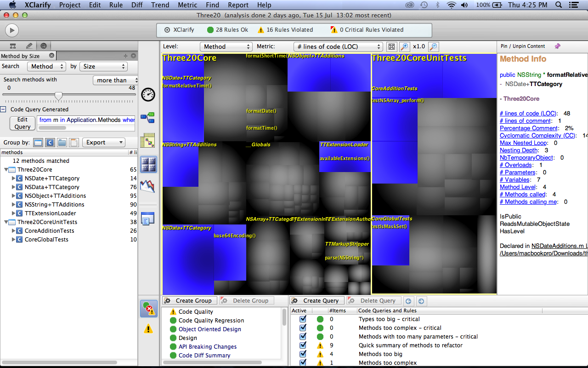
Task: Click the Edit Query button
Action: (22, 123)
